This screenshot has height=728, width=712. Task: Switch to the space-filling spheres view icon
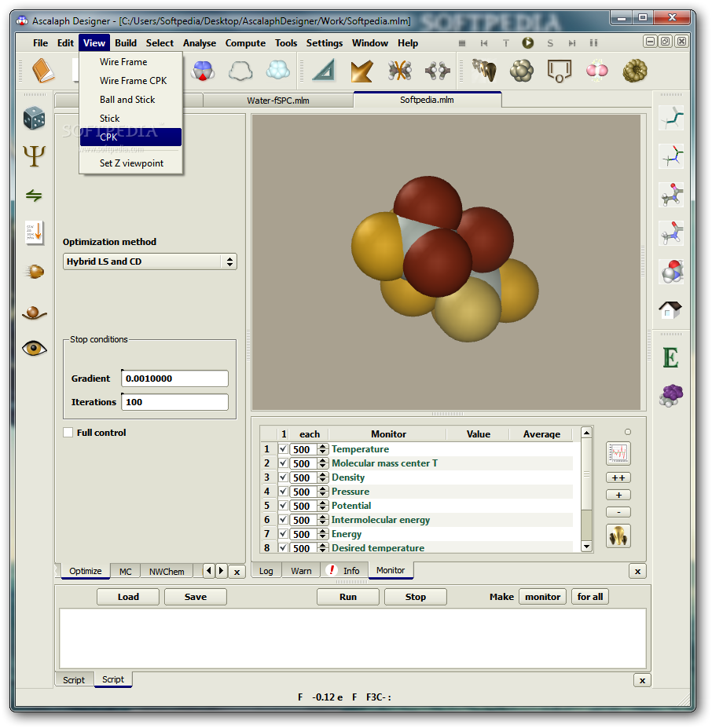672,272
